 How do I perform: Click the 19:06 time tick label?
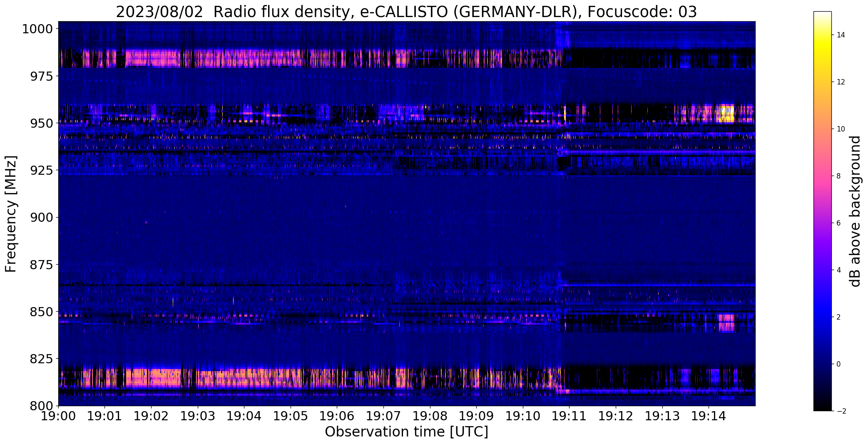[x=337, y=416]
